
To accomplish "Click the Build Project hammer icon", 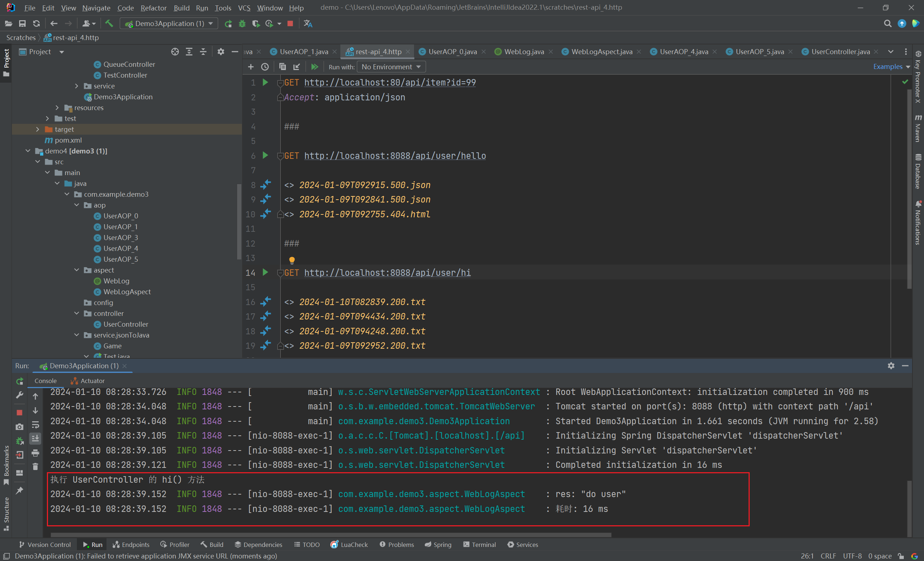I will coord(109,23).
